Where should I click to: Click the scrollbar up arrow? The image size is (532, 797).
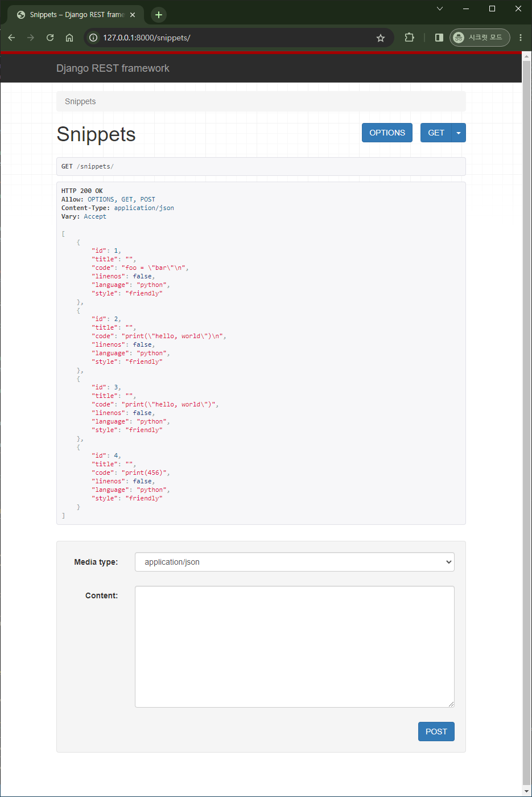tap(527, 56)
